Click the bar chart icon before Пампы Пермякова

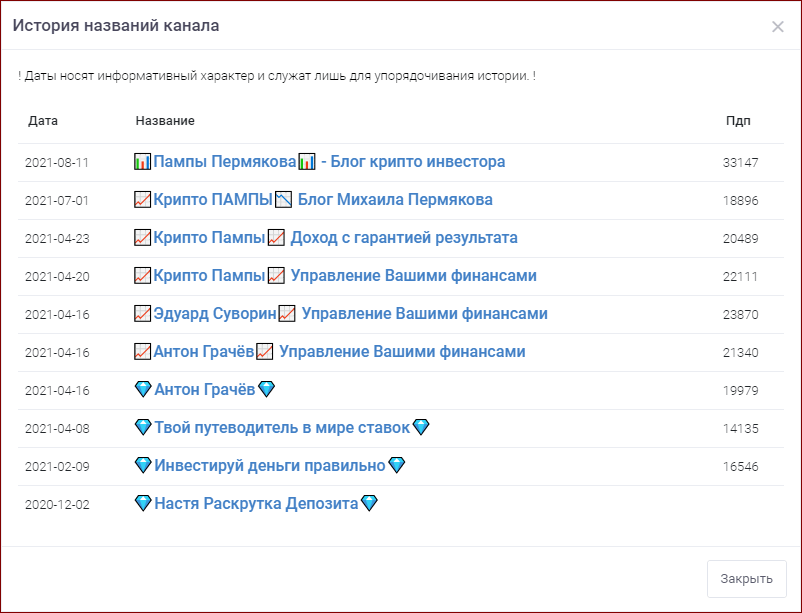click(x=141, y=161)
